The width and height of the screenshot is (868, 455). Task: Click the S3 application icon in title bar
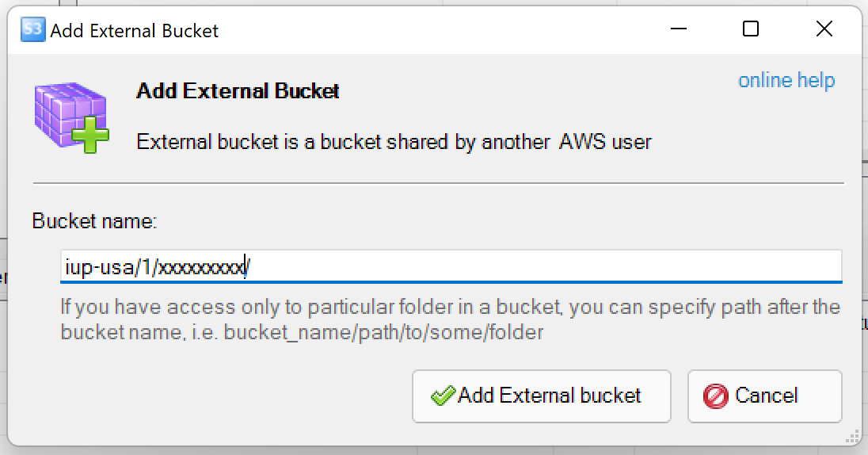coord(32,30)
